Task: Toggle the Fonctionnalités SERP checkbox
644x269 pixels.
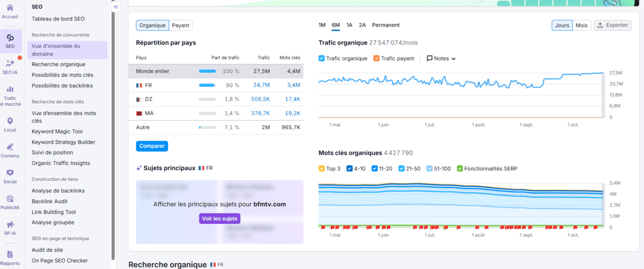Action: tap(459, 169)
